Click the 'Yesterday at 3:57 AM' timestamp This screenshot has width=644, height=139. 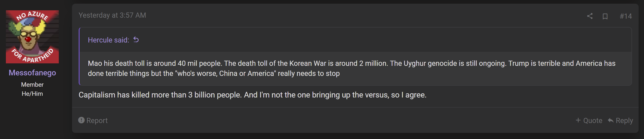pos(112,15)
